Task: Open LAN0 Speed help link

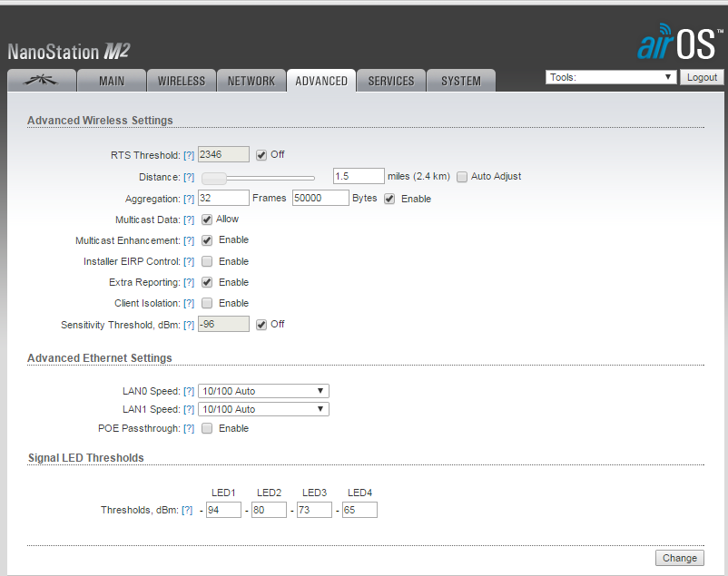Action: [189, 392]
